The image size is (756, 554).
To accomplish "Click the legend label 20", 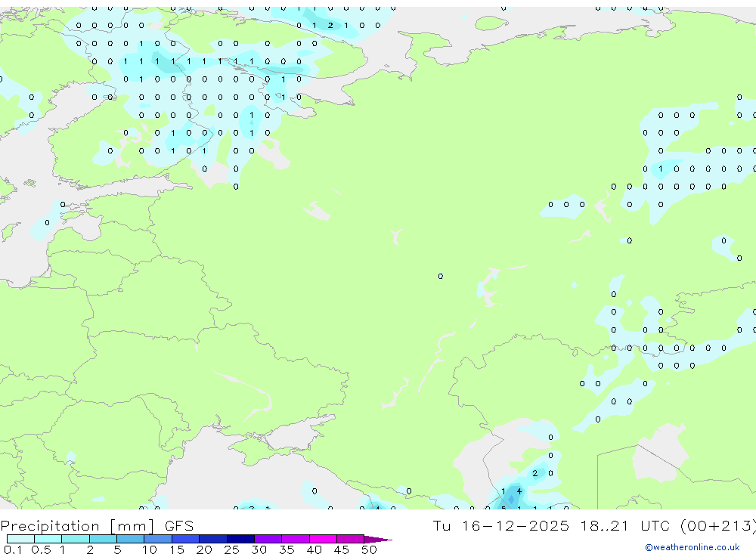I will point(204,549).
